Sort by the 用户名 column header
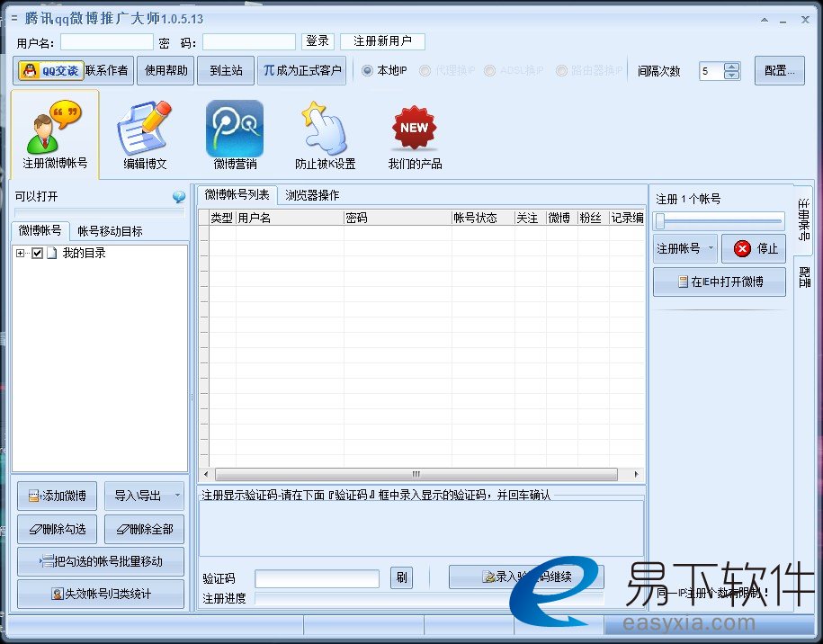This screenshot has height=644, width=823. 290,218
